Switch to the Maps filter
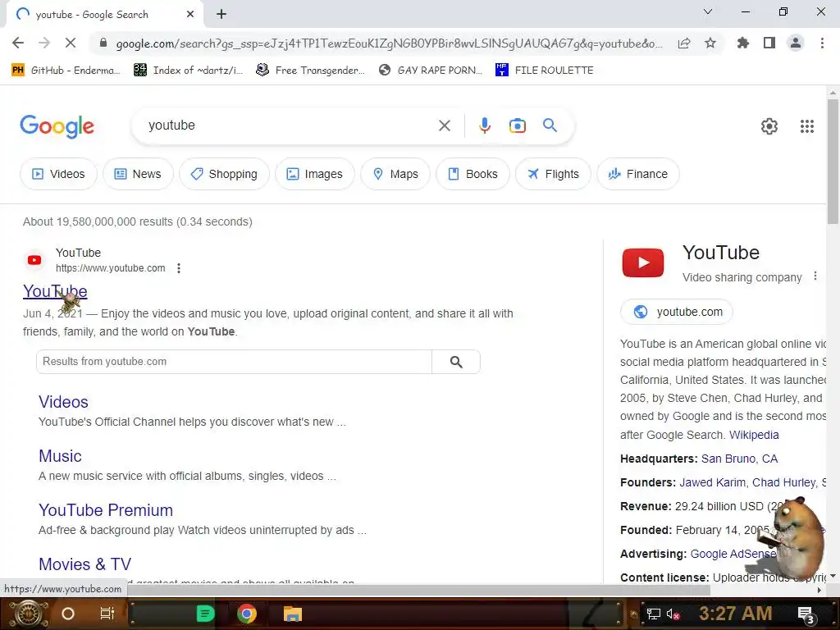The height and width of the screenshot is (630, 840). click(x=395, y=174)
